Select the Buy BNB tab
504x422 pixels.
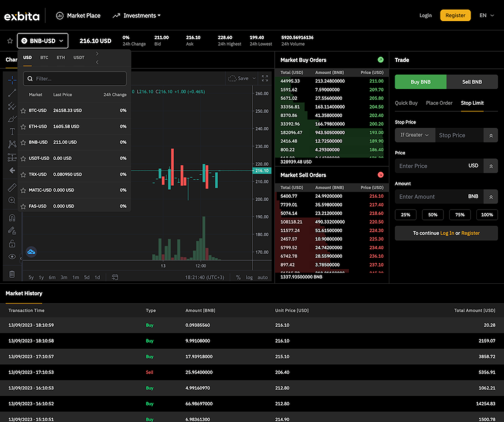point(420,82)
